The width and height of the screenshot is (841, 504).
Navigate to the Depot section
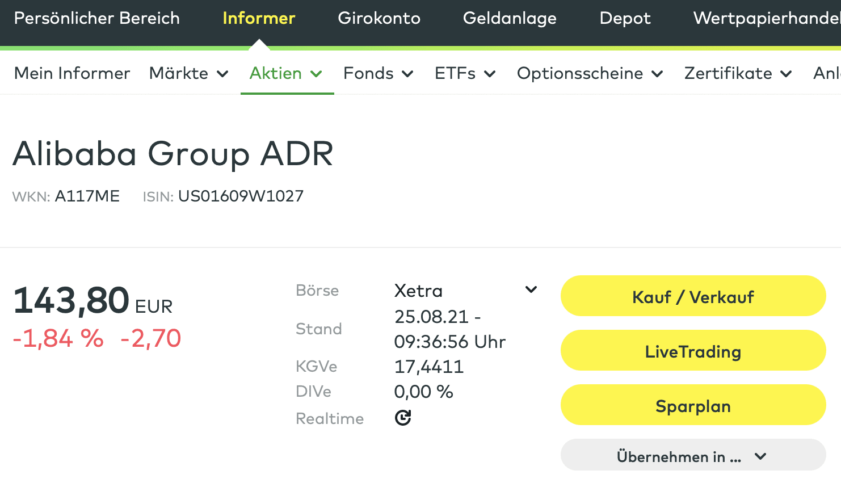pyautogui.click(x=625, y=18)
